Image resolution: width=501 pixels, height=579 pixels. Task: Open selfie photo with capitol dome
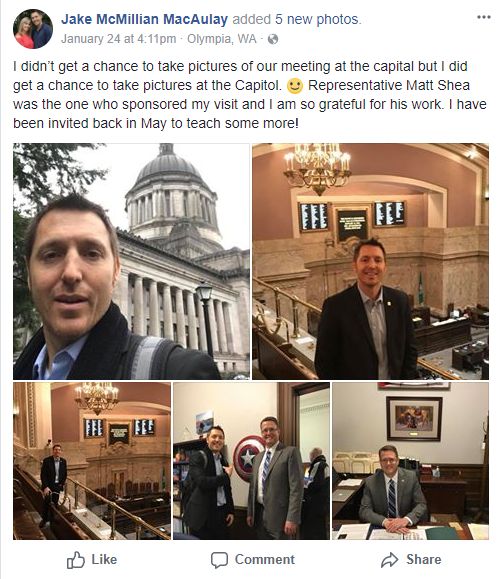(131, 261)
